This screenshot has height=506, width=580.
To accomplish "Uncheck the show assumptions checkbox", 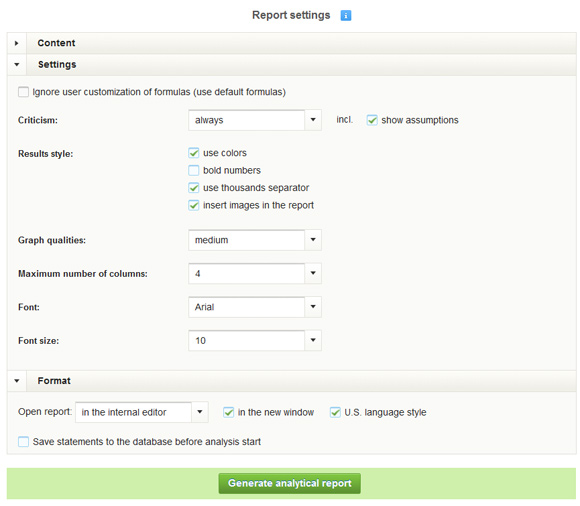I will click(x=372, y=120).
